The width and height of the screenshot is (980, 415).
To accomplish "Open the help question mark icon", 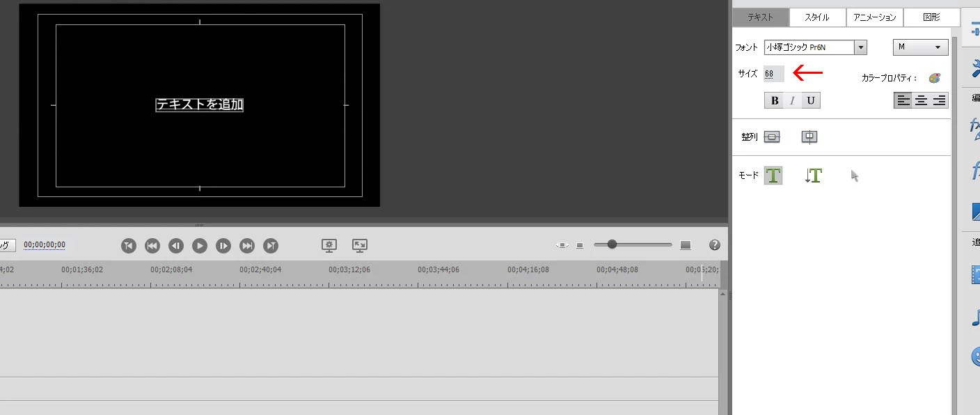I will (714, 245).
